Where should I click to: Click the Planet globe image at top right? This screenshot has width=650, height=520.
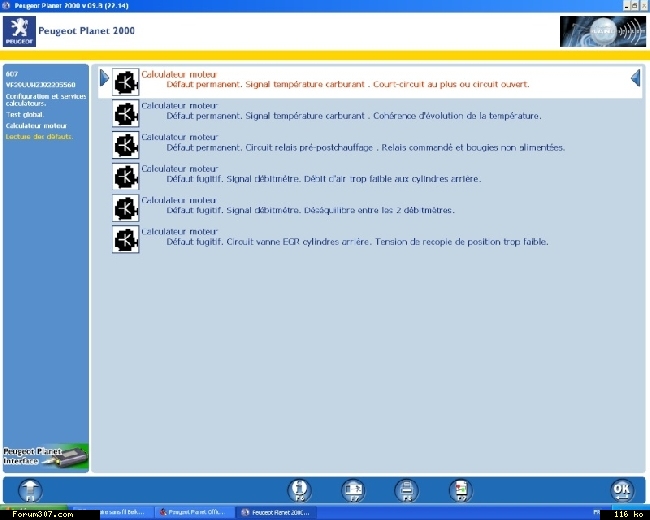[x=602, y=31]
